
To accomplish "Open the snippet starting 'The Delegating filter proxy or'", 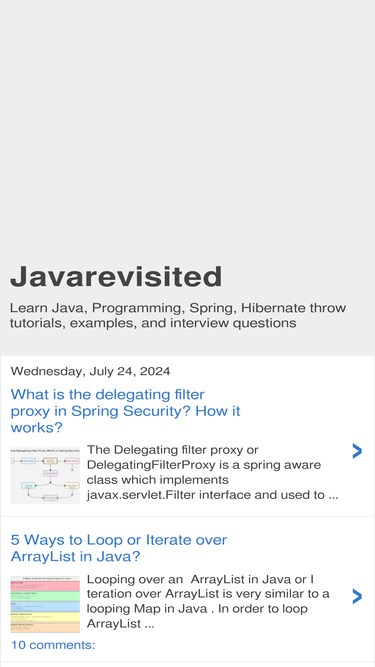I will (x=213, y=472).
